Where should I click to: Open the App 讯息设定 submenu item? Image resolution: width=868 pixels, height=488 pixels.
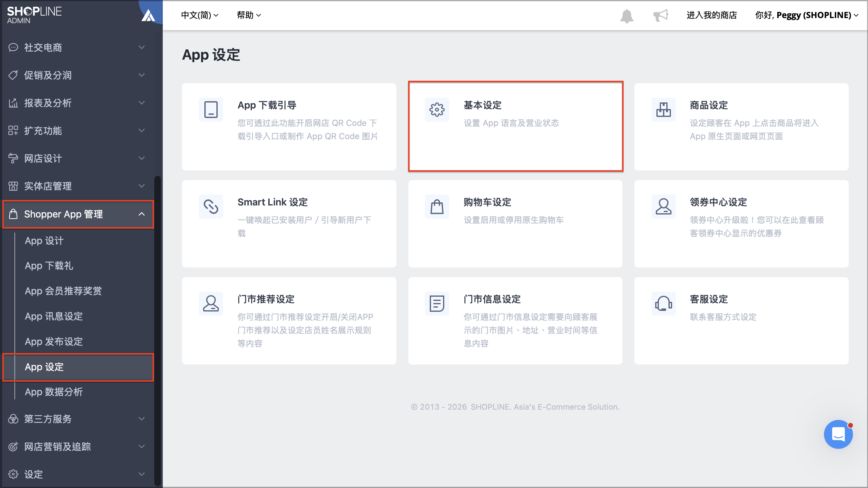click(54, 316)
